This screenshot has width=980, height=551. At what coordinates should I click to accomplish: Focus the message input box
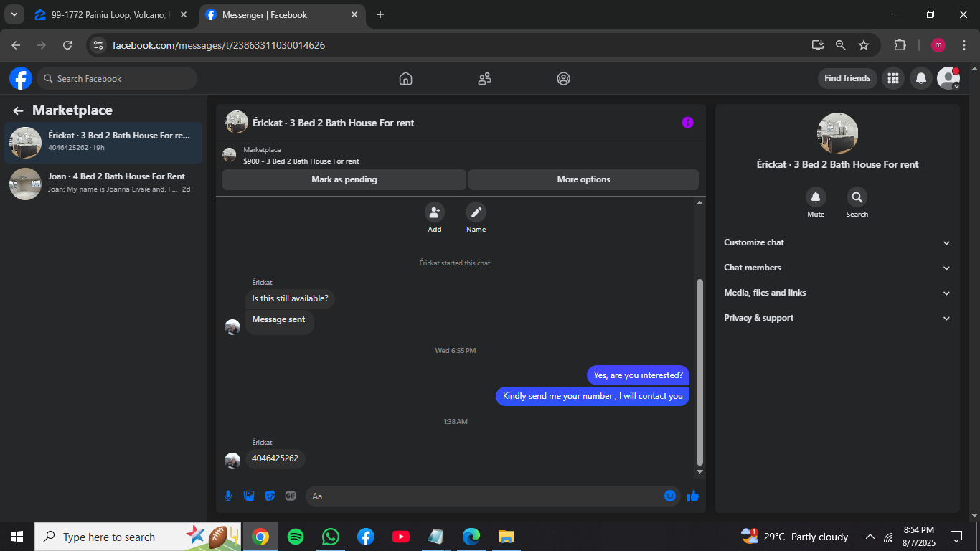(x=493, y=496)
